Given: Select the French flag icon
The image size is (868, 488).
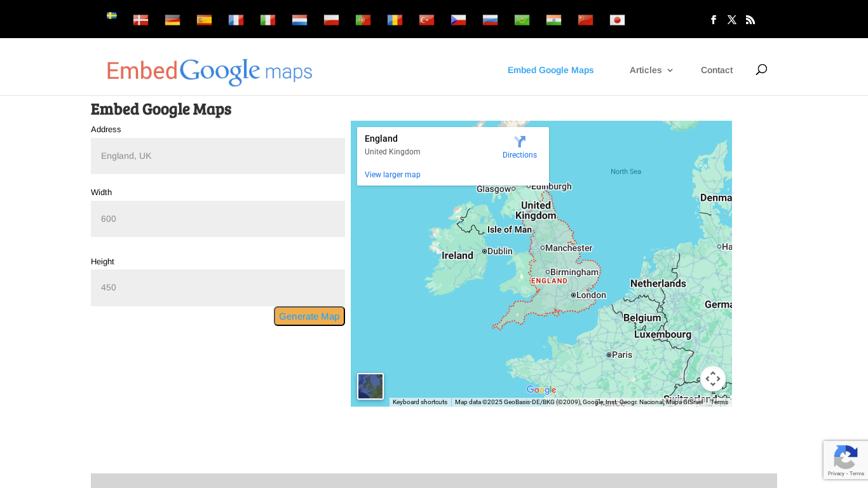Looking at the screenshot, I should [x=236, y=20].
